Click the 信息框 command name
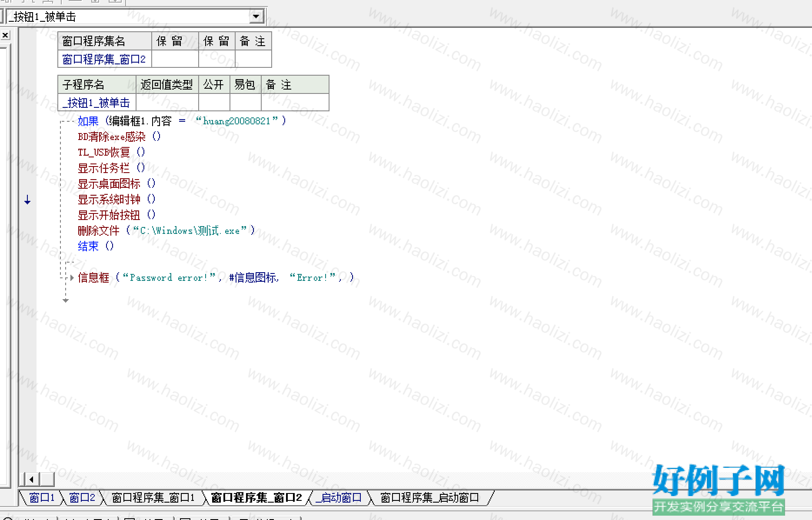 93,277
